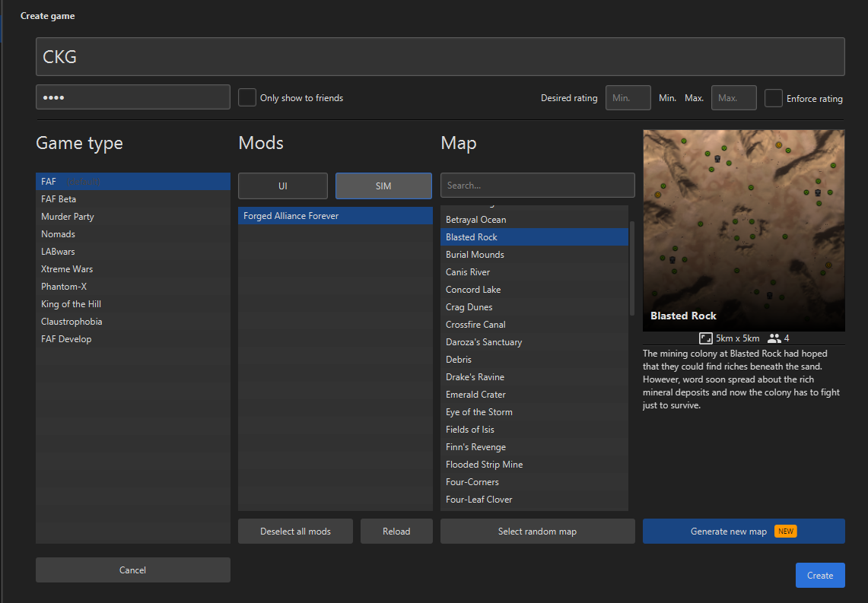This screenshot has height=603, width=868.
Task: Select Emerald Crater map
Action: 534,395
